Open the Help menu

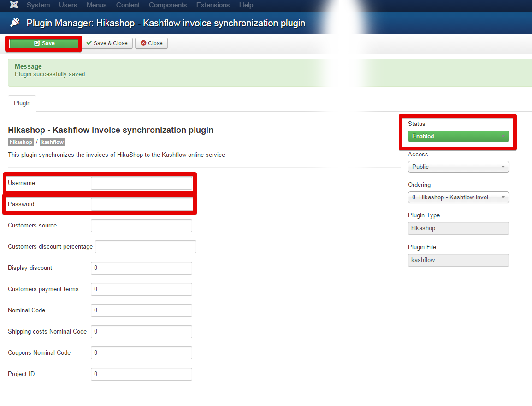click(246, 5)
